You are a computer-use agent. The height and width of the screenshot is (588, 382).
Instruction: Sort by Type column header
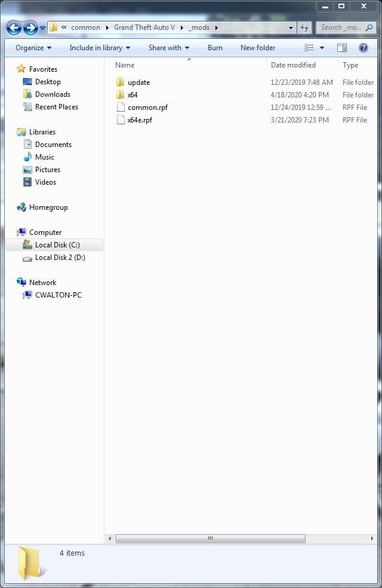pos(350,65)
